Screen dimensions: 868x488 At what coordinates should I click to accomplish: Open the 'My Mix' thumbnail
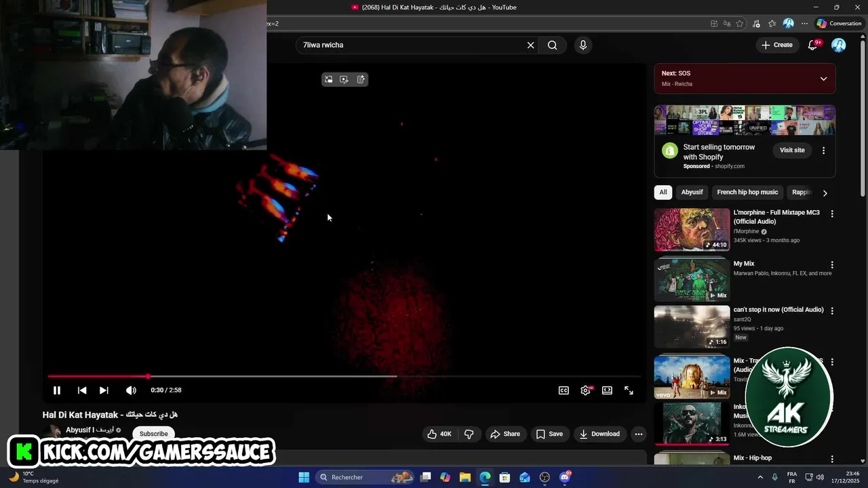tap(692, 279)
